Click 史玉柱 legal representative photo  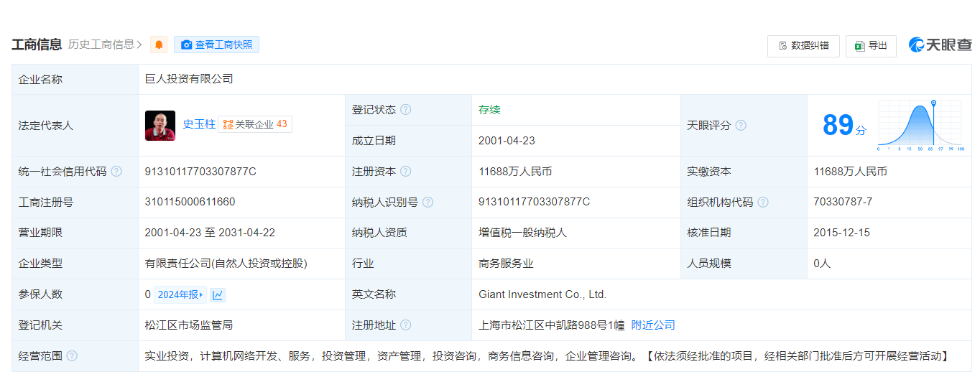(x=160, y=125)
